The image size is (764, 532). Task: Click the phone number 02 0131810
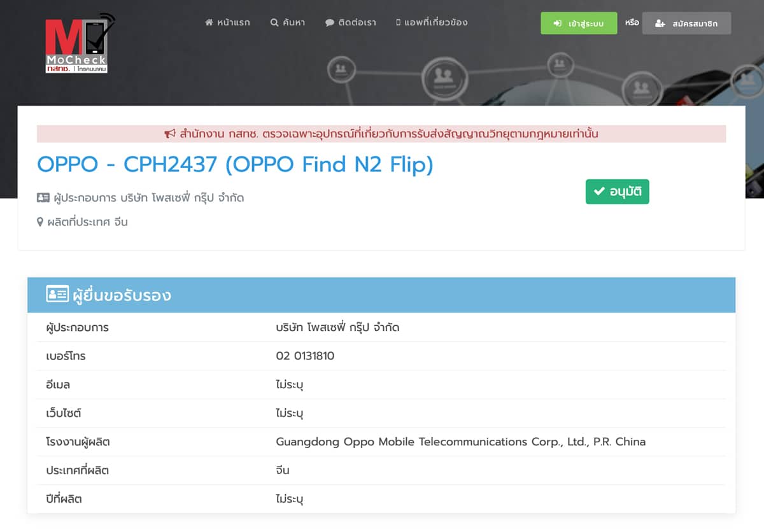click(305, 356)
